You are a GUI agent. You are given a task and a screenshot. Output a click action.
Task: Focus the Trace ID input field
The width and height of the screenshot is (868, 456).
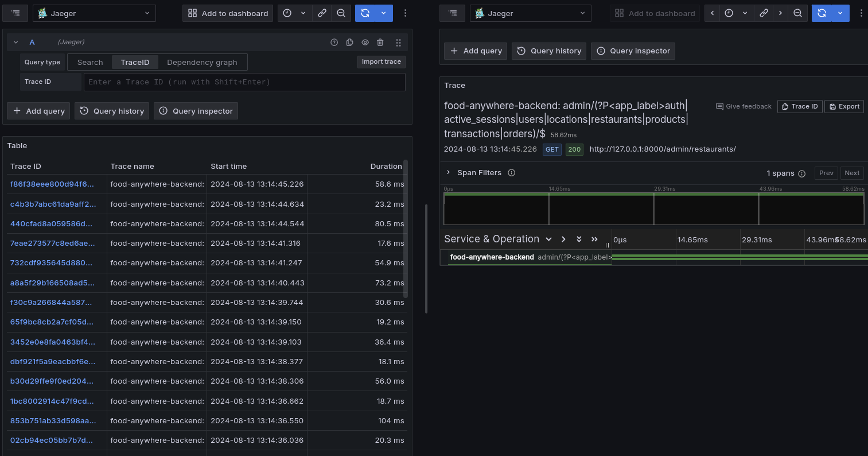pos(244,82)
